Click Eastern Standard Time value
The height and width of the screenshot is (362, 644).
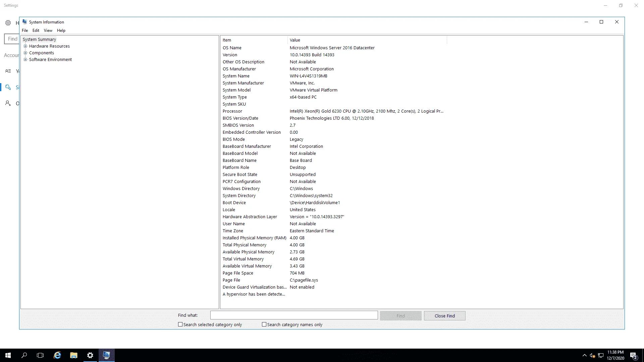click(x=312, y=231)
